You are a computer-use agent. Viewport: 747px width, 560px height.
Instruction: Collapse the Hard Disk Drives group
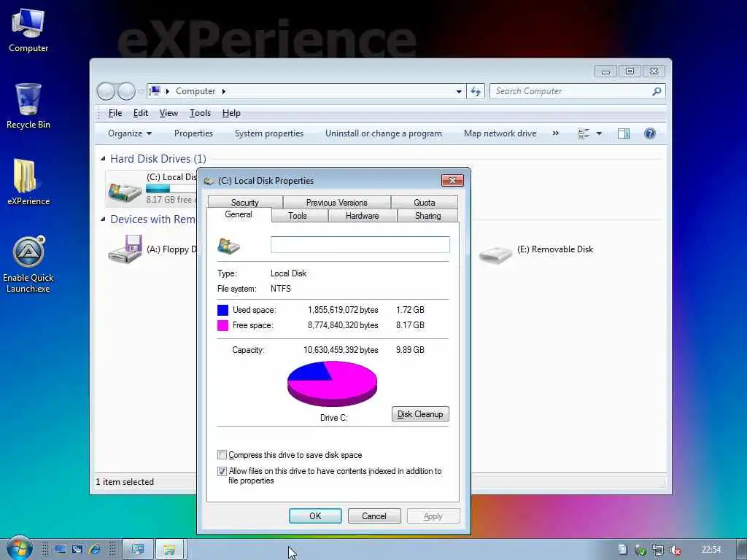[x=103, y=158]
